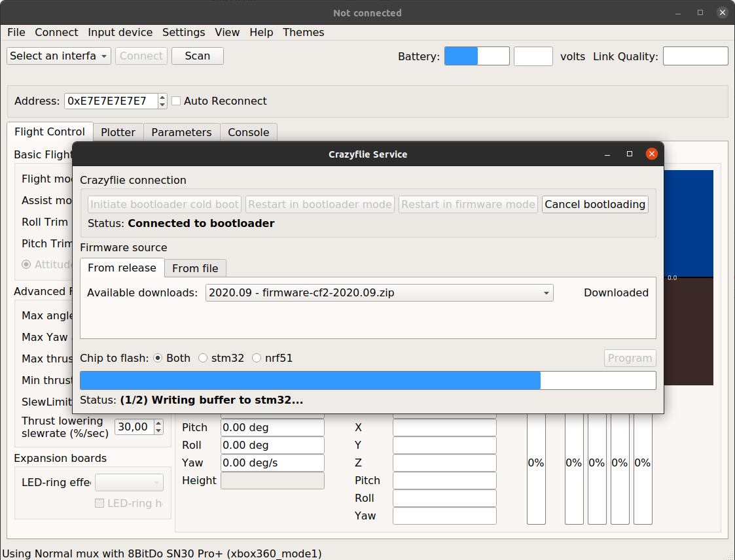Choose nrf51 as chip to flash
This screenshot has width=735, height=560.
(x=257, y=358)
